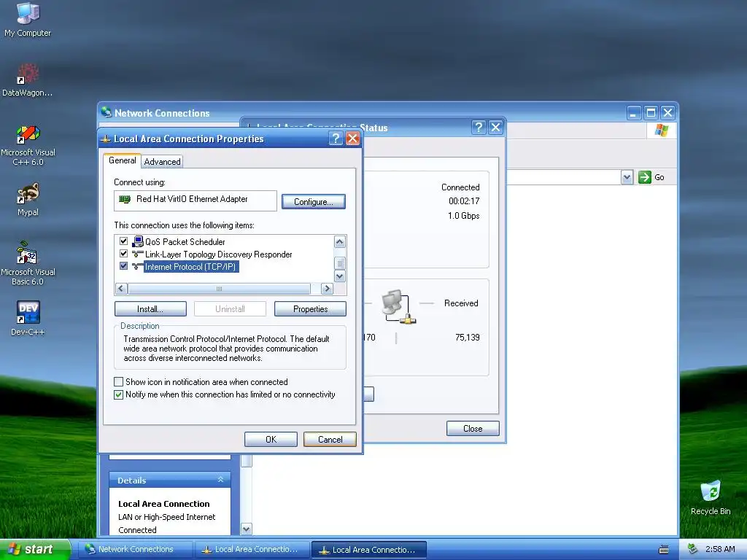Screen dimensions: 747x560
Task: Disable Notify me when limited connectivity checkbox
Action: click(x=118, y=394)
